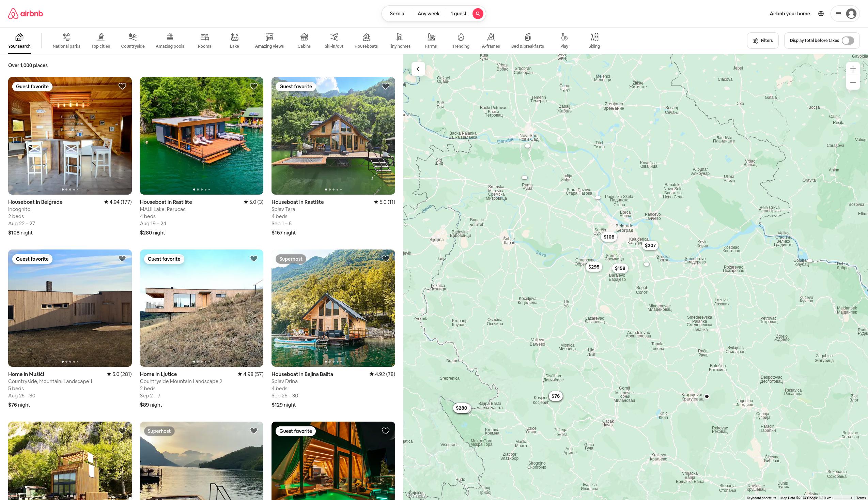
Task: Select the Rooms category
Action: [204, 41]
